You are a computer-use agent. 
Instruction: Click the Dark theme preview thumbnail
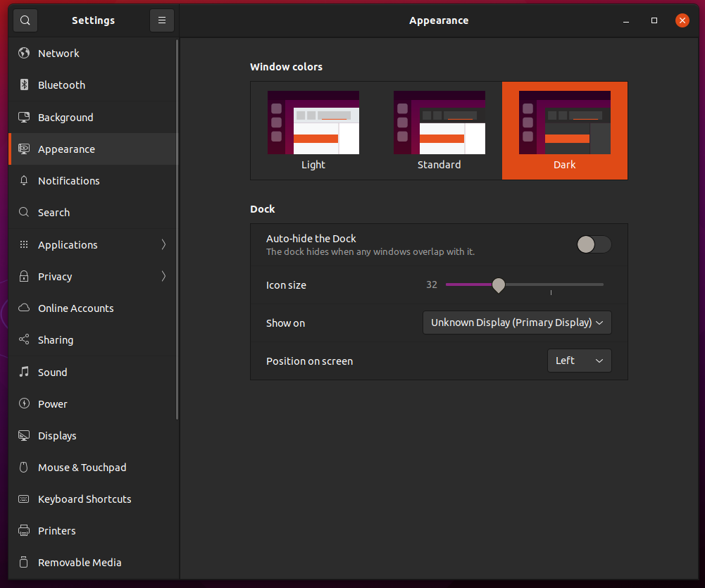click(565, 123)
